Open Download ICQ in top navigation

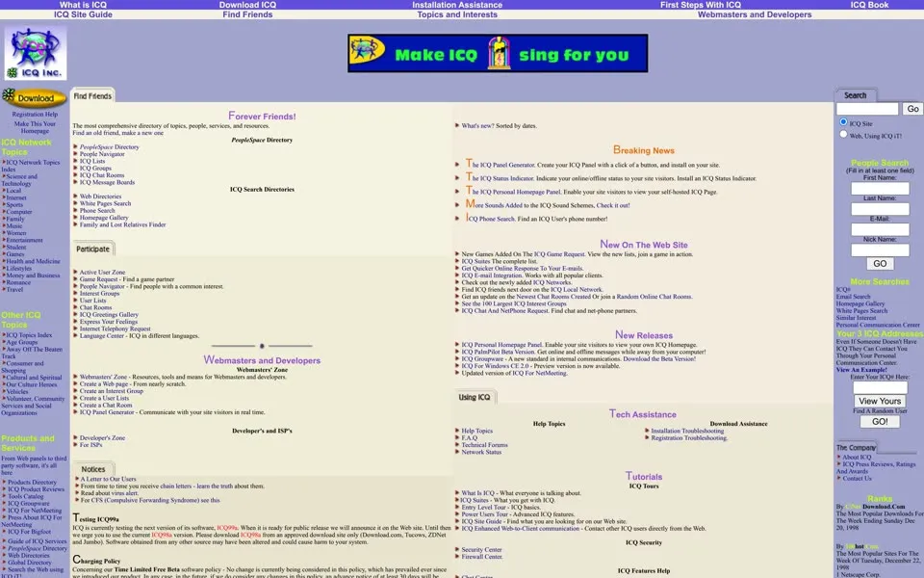point(247,5)
